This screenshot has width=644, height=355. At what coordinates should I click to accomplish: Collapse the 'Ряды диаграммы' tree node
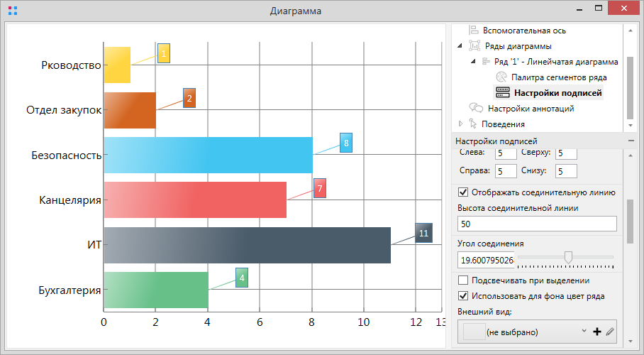pos(460,46)
